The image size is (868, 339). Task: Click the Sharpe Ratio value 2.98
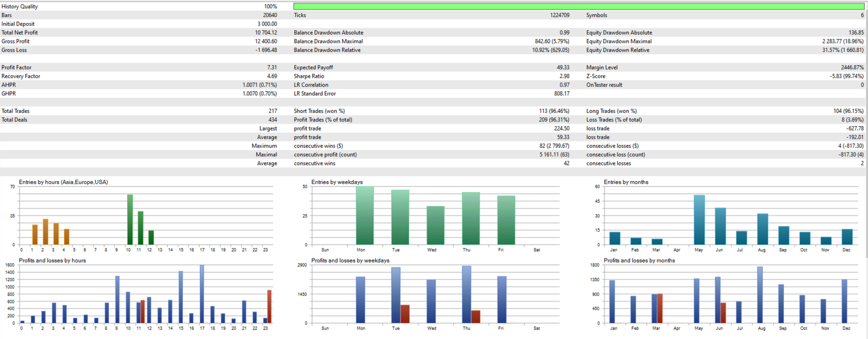564,76
